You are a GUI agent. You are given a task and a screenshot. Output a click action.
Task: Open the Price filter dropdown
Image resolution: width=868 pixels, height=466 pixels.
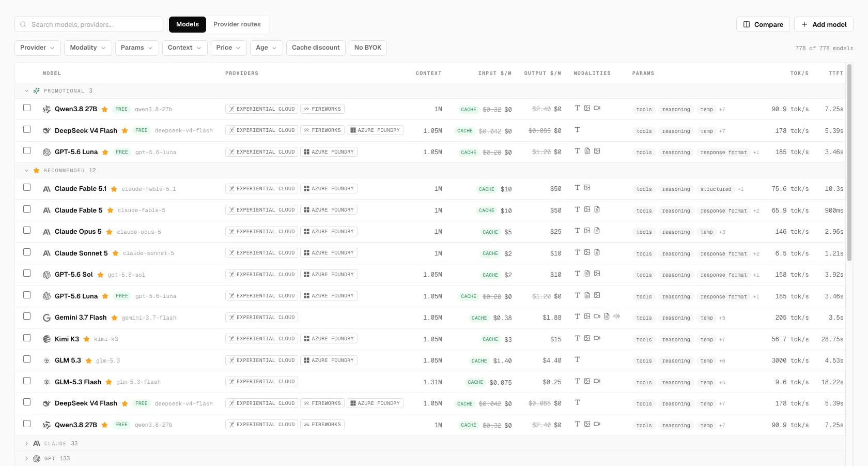click(228, 48)
